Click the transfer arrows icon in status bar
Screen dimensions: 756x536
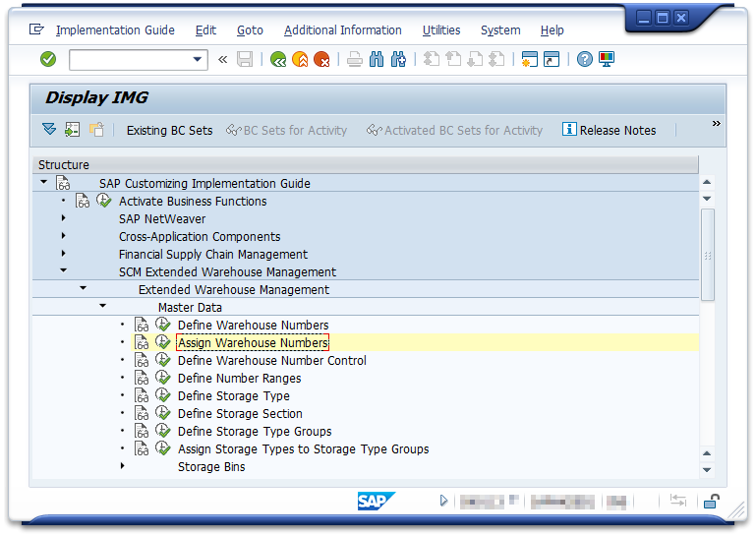(678, 501)
